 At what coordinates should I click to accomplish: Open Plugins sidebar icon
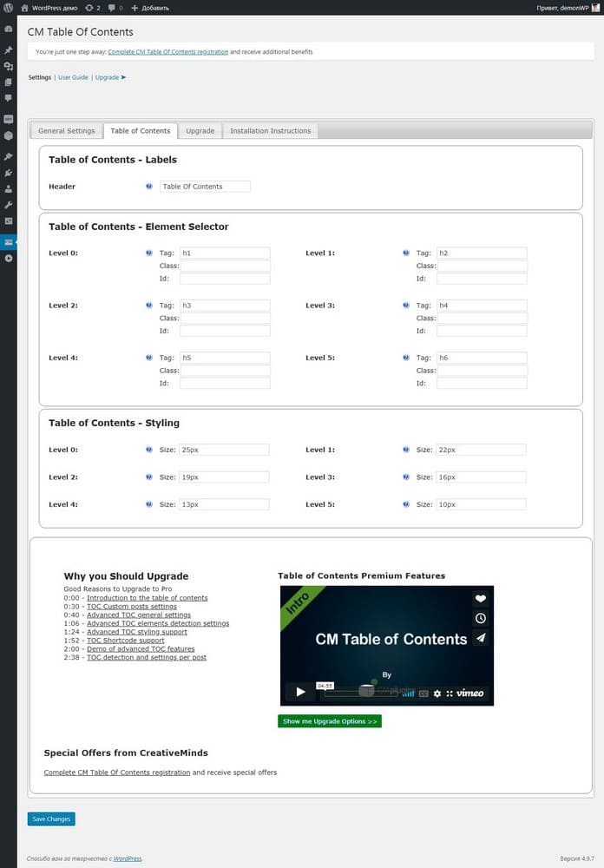pos(9,173)
